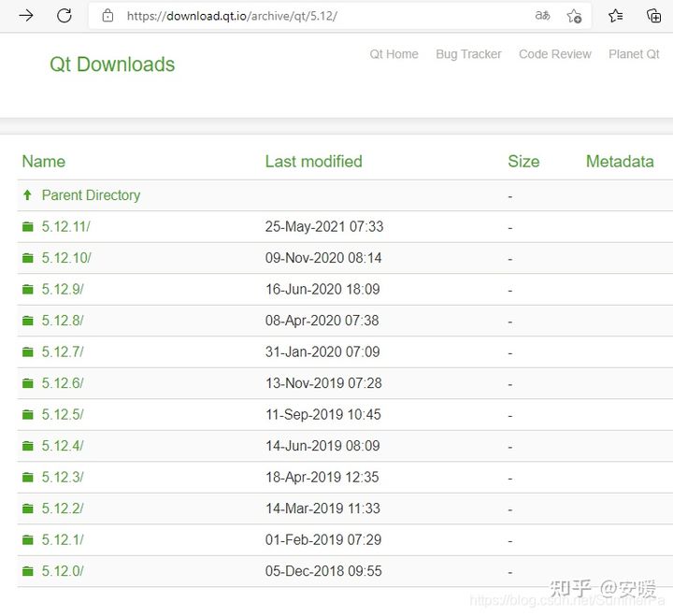Open the 5.12.10/ directory link
The height and width of the screenshot is (616, 673).
[x=66, y=258]
